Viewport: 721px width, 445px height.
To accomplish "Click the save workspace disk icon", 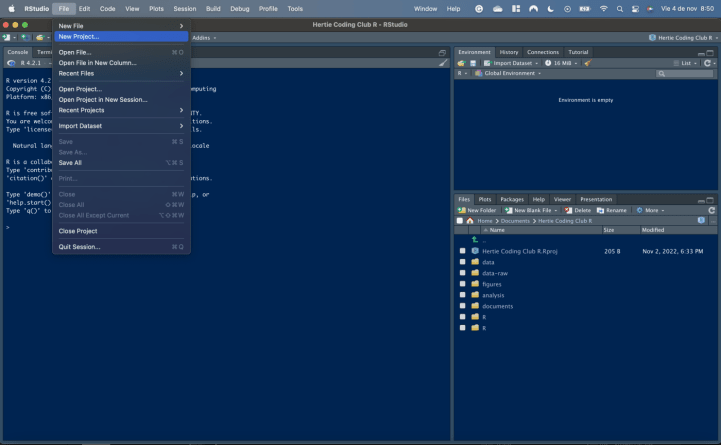I will (x=473, y=63).
